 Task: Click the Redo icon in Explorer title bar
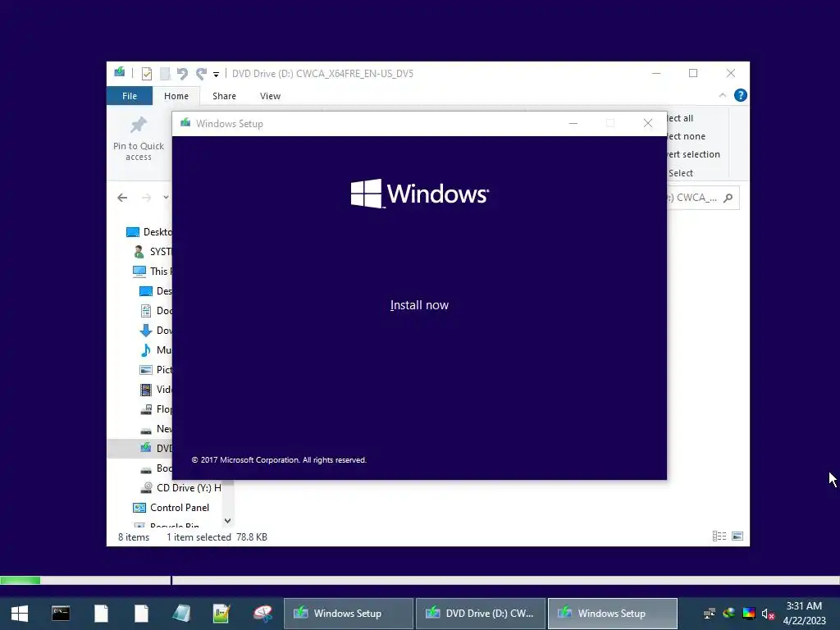click(202, 73)
